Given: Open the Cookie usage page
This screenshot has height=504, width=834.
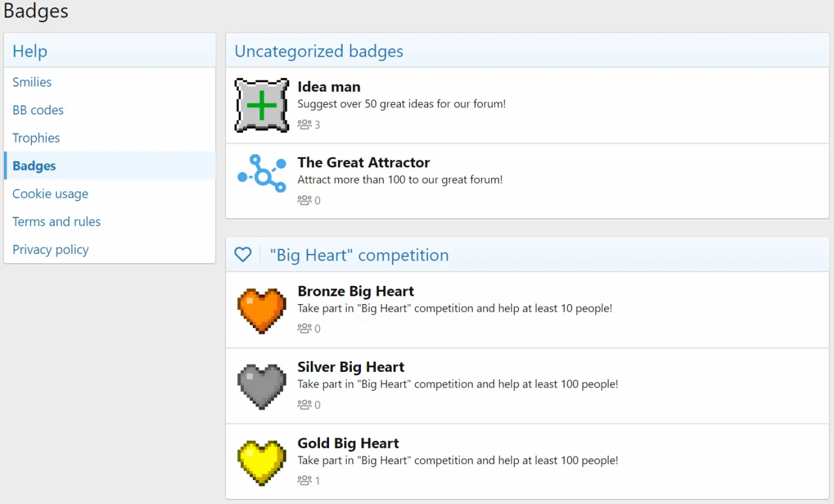Looking at the screenshot, I should (x=50, y=193).
